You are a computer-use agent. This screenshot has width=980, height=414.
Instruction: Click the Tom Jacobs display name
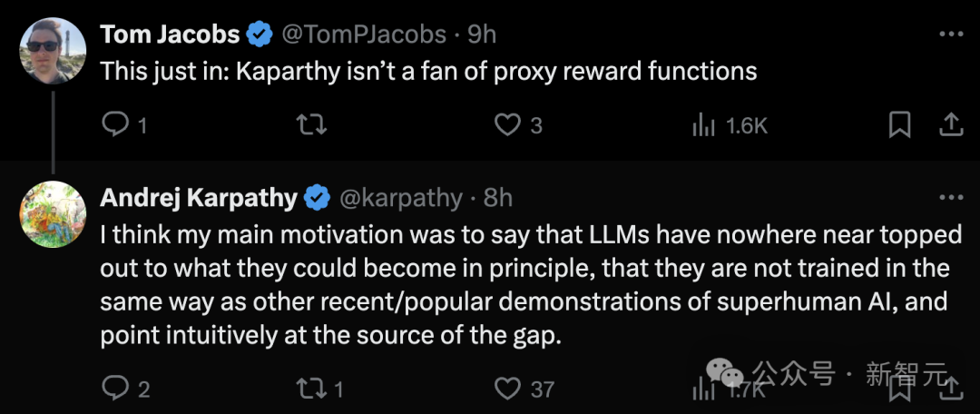170,34
